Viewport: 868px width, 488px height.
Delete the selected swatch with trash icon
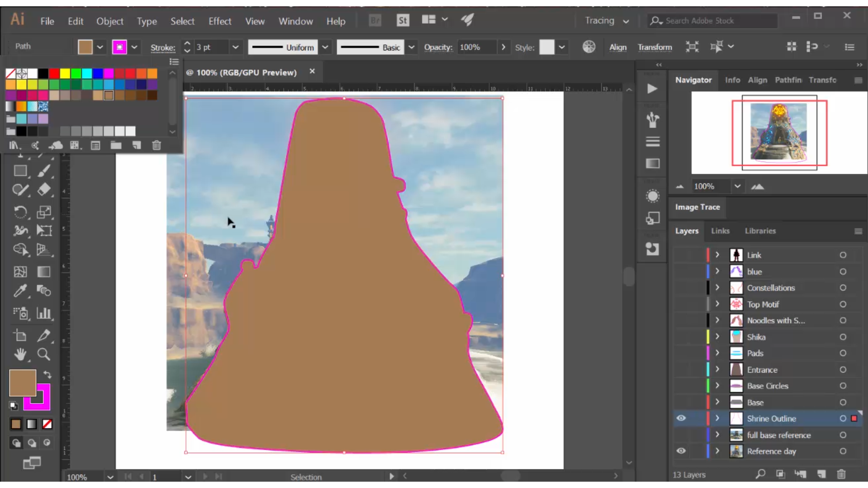156,145
